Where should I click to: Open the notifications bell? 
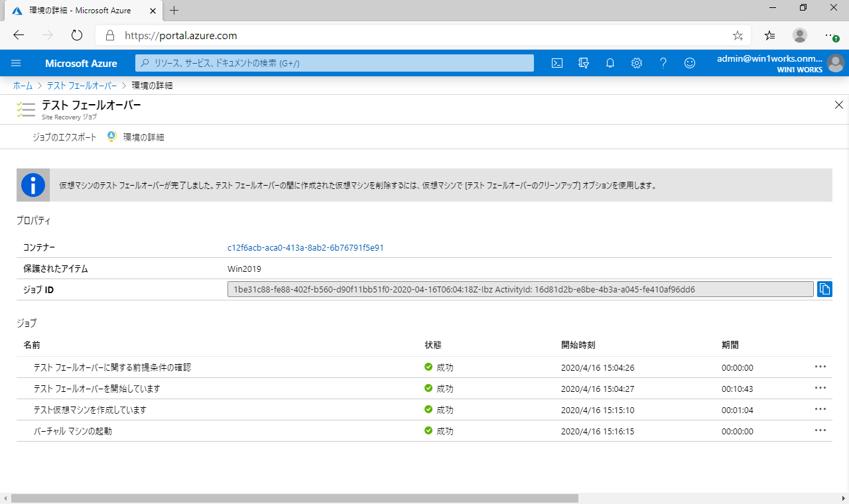click(x=610, y=63)
